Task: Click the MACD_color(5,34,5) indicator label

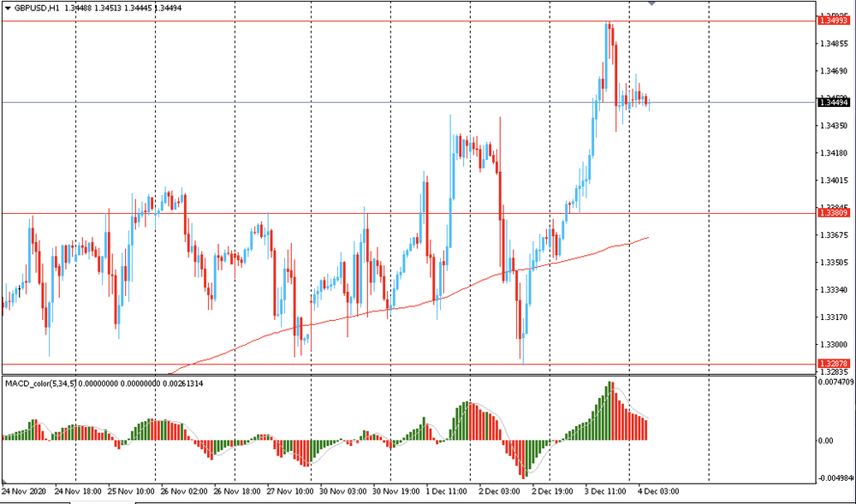Action: point(40,384)
